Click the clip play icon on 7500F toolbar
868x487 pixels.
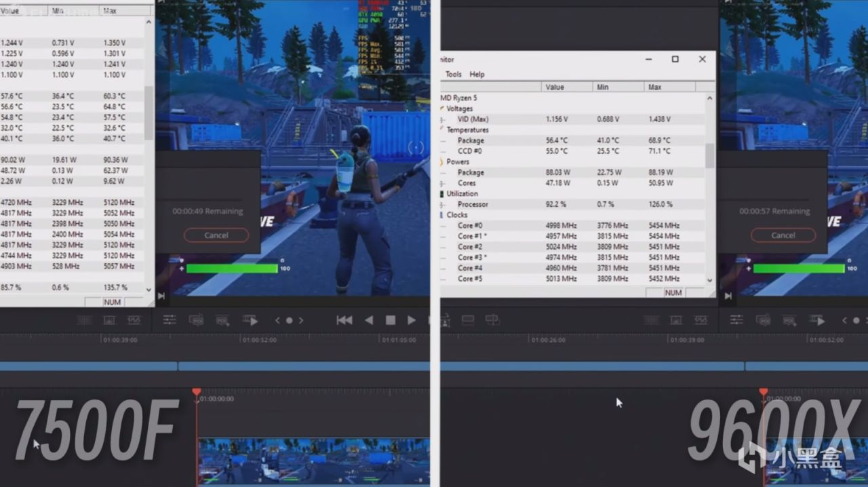point(250,320)
